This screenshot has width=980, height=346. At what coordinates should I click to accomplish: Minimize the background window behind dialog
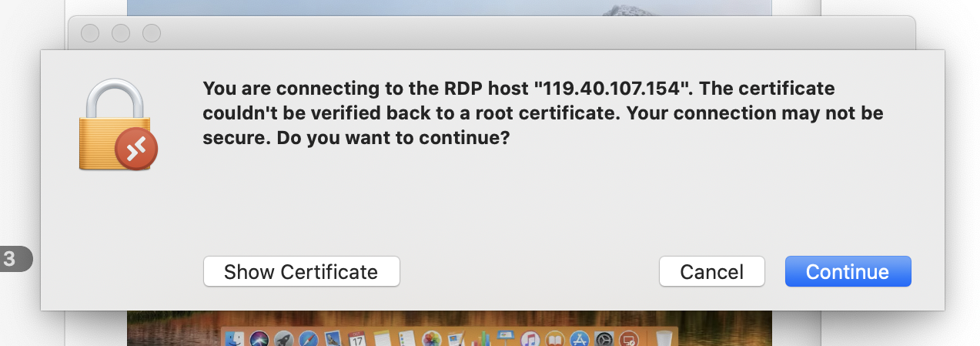(121, 33)
